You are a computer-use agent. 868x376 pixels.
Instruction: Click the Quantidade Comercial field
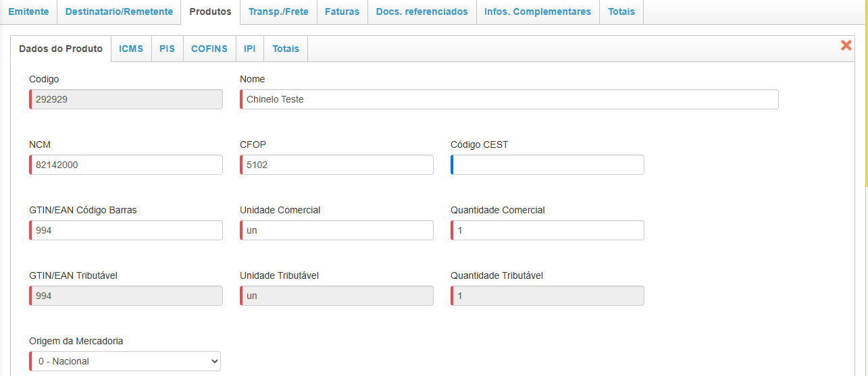548,230
